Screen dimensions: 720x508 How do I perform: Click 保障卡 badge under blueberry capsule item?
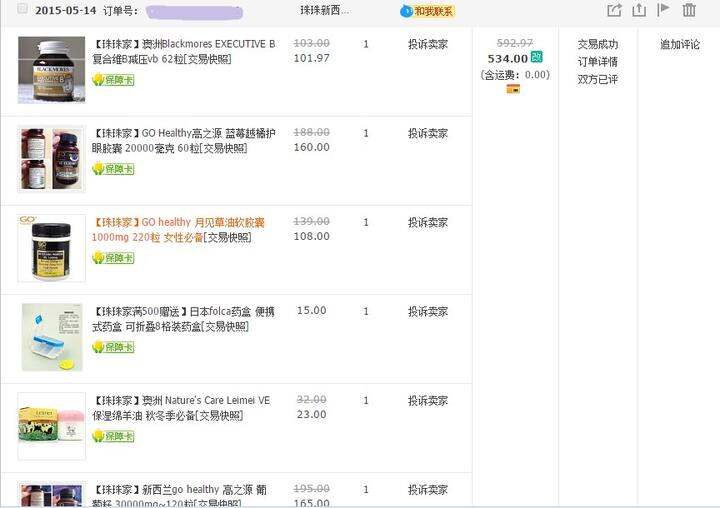coord(113,169)
